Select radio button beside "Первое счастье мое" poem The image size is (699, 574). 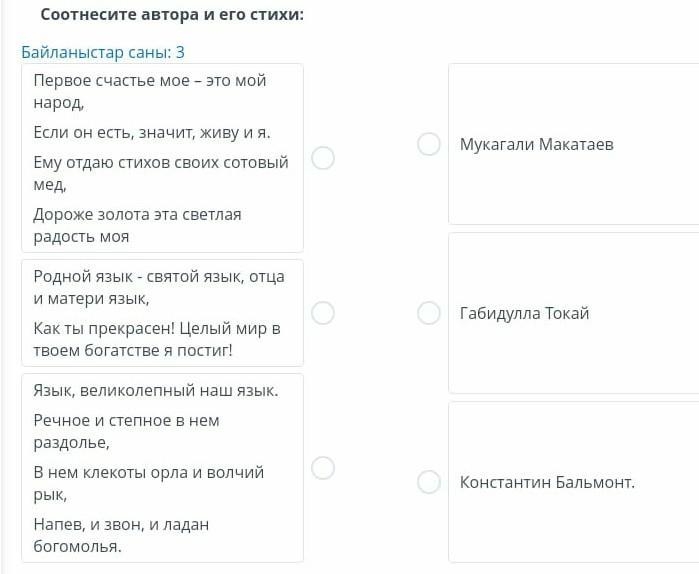click(x=323, y=158)
